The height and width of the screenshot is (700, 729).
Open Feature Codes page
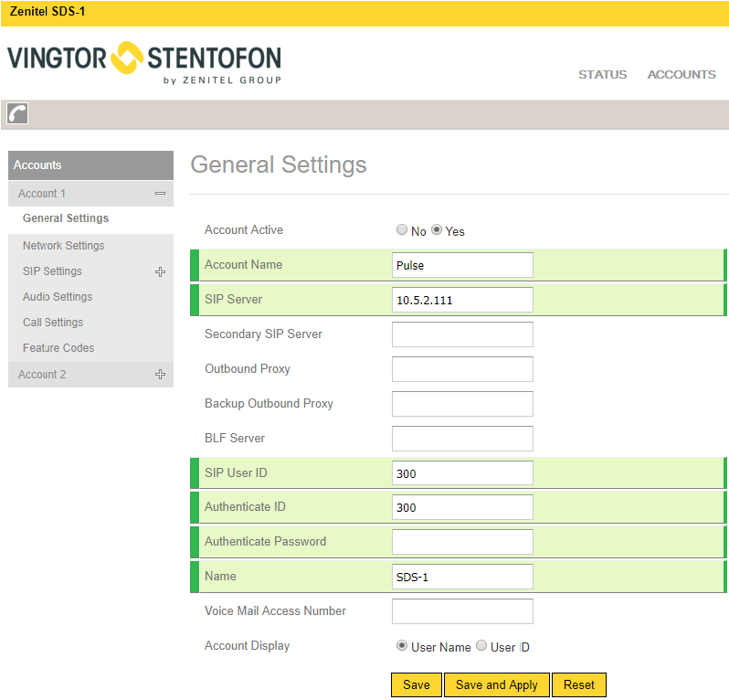point(58,348)
